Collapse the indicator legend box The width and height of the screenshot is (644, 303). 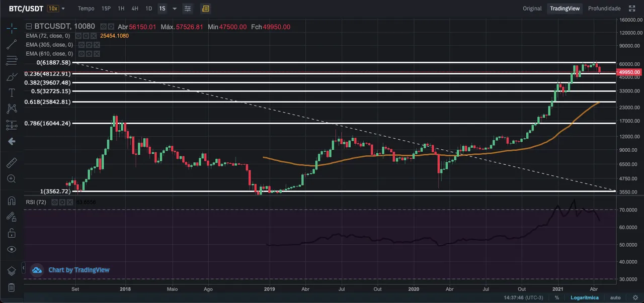(x=29, y=27)
